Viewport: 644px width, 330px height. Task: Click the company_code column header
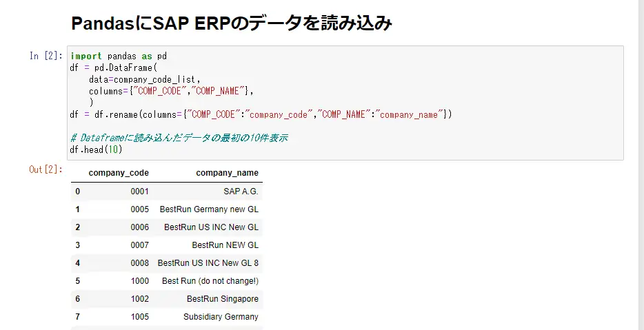pyautogui.click(x=119, y=173)
